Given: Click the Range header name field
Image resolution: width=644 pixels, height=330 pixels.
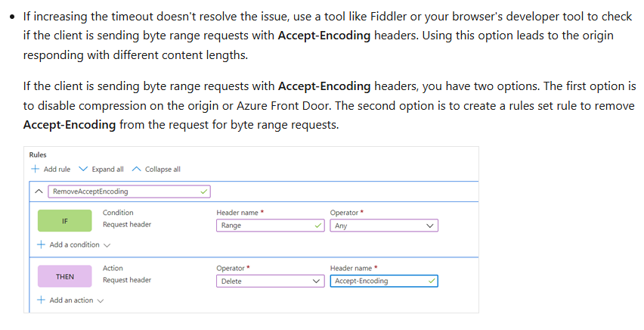Looking at the screenshot, I should point(271,226).
